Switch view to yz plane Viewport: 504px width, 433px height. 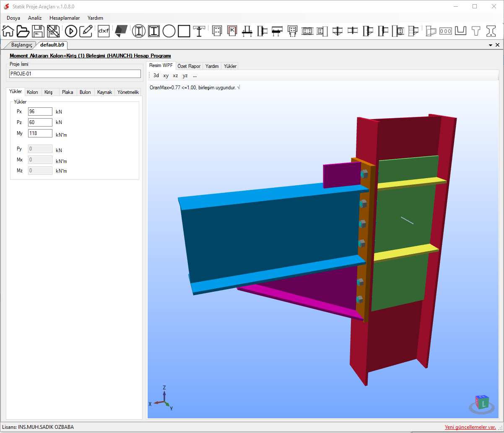pyautogui.click(x=185, y=76)
